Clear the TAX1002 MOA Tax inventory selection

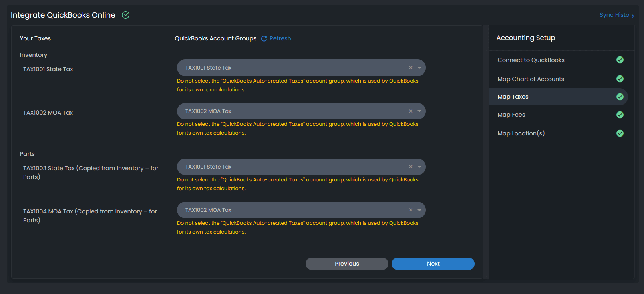tap(411, 111)
